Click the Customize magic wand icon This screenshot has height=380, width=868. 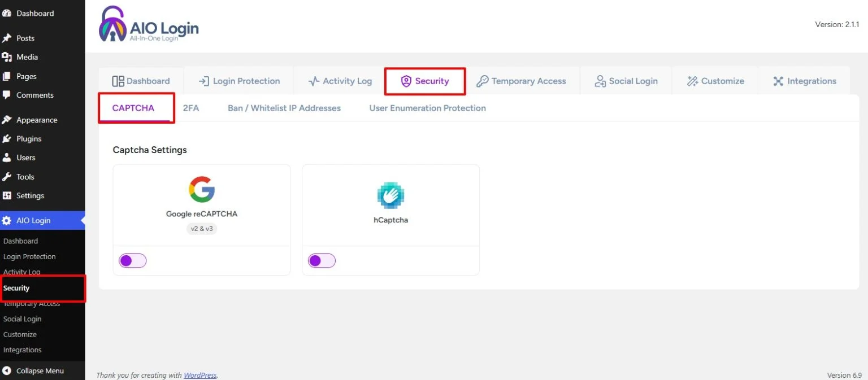[692, 81]
